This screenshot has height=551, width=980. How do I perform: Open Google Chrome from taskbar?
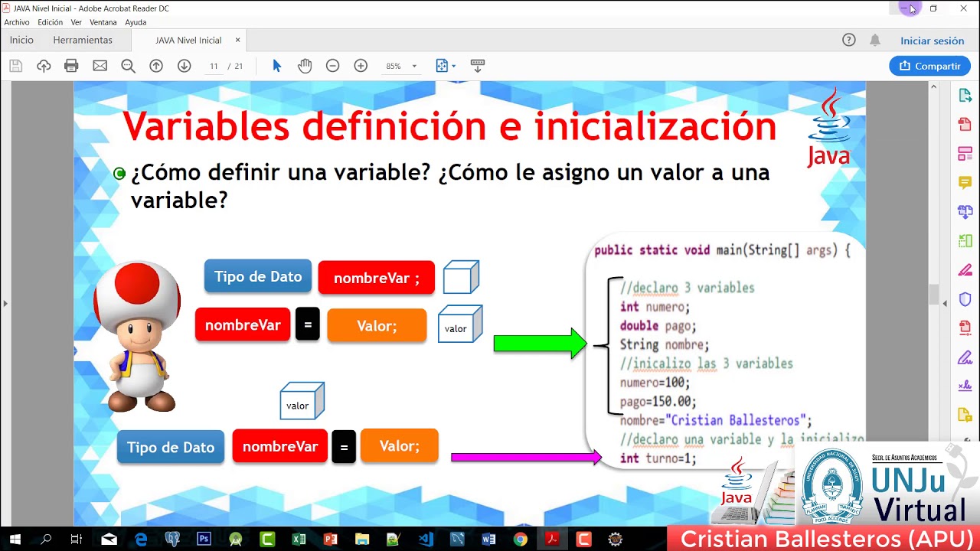point(520,539)
